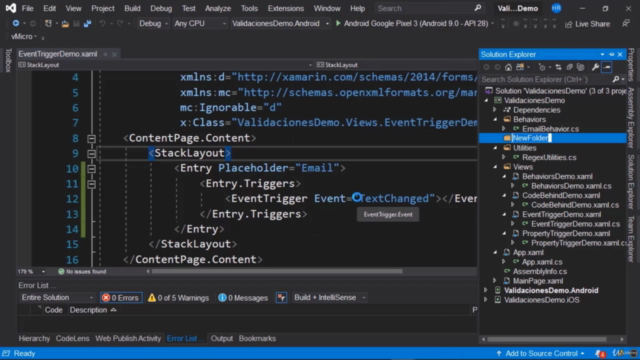640x360 pixels.
Task: Open the Toolbox side panel tab
Action: (8, 60)
